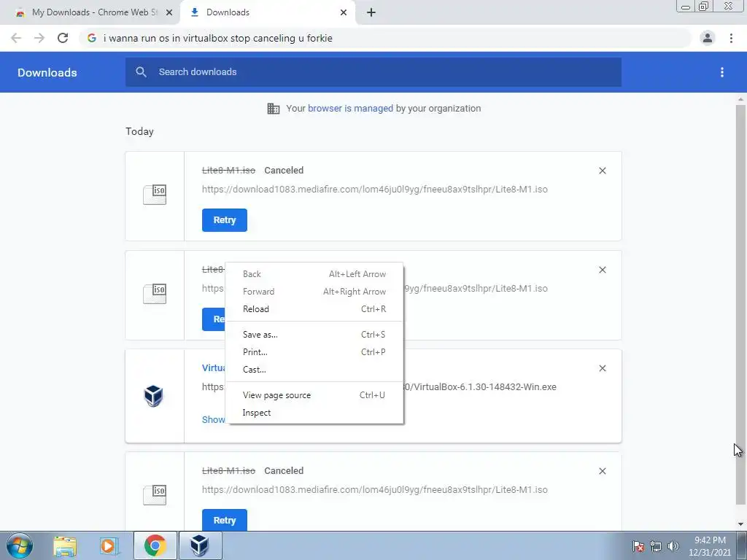Click Show in folder for VirtualBox
The width and height of the screenshot is (747, 560).
214,419
